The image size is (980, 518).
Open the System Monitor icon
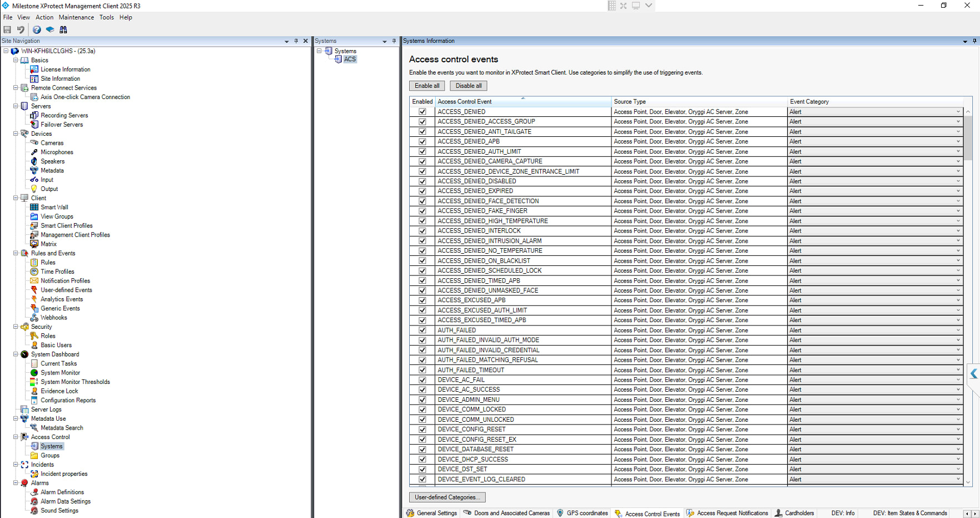tap(34, 373)
